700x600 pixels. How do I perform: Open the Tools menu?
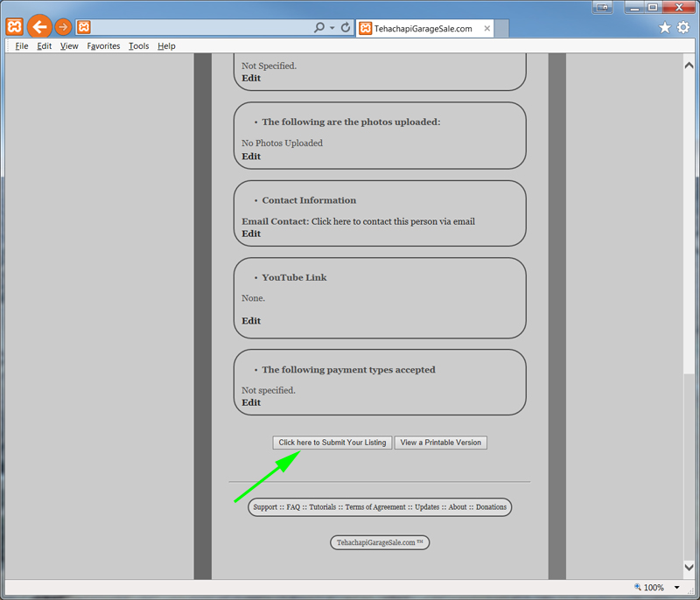point(139,46)
